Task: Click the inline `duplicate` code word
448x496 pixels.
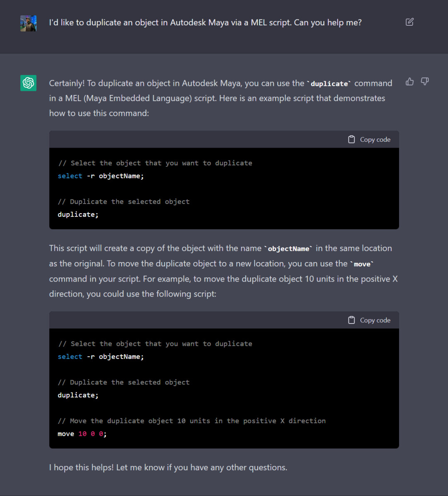Action: click(329, 83)
